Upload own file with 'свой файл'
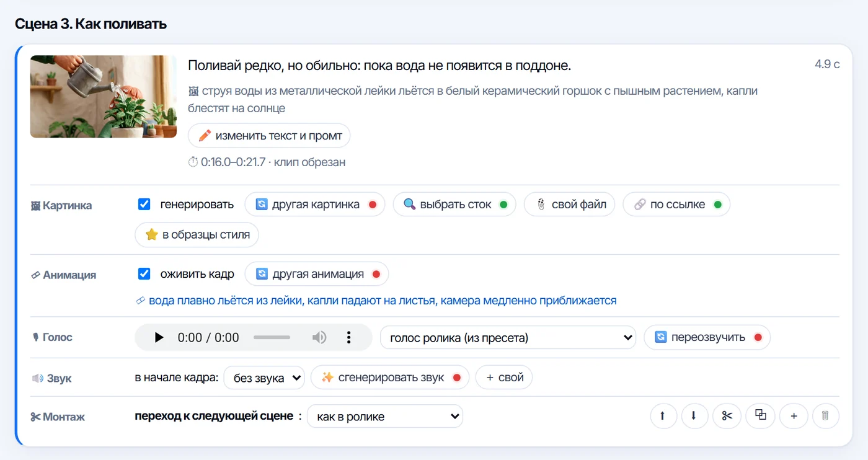This screenshot has width=868, height=460. pyautogui.click(x=569, y=204)
